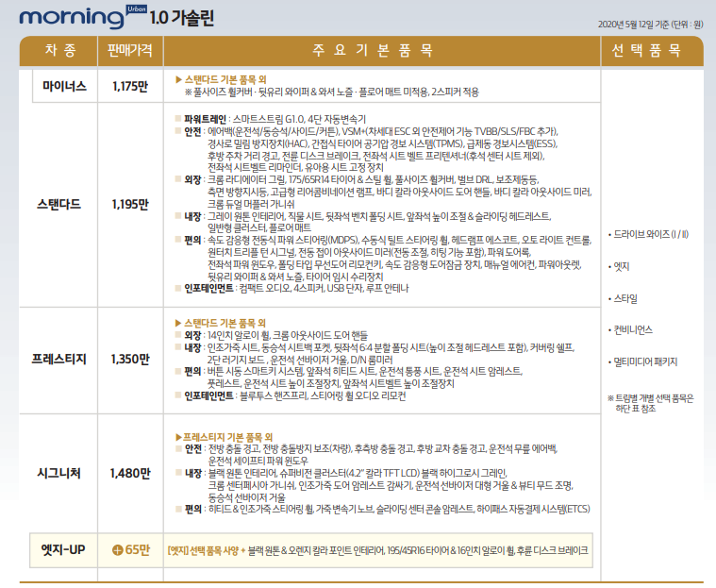Click the 편의 label in 프레스티지 row
Screen dimensions: 716x588
click(x=192, y=371)
